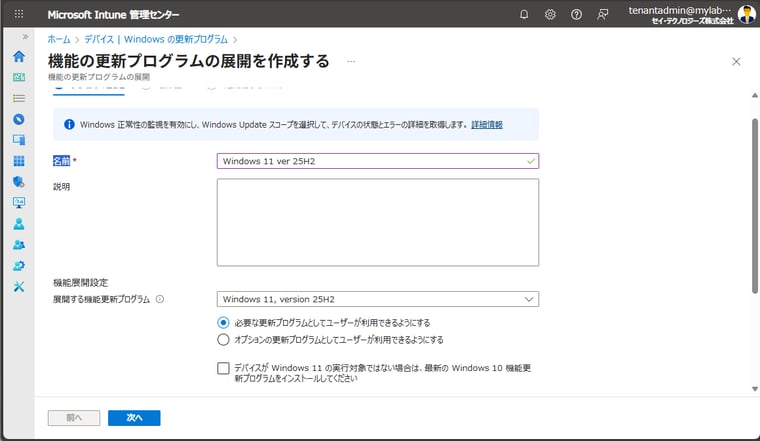
Task: Click the help question mark icon
Action: (576, 14)
